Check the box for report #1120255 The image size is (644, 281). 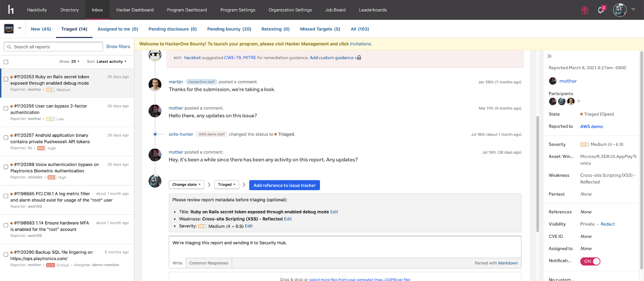point(6,108)
